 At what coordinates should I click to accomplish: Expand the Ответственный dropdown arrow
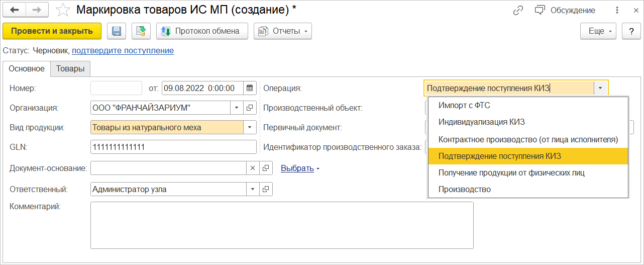(x=253, y=189)
